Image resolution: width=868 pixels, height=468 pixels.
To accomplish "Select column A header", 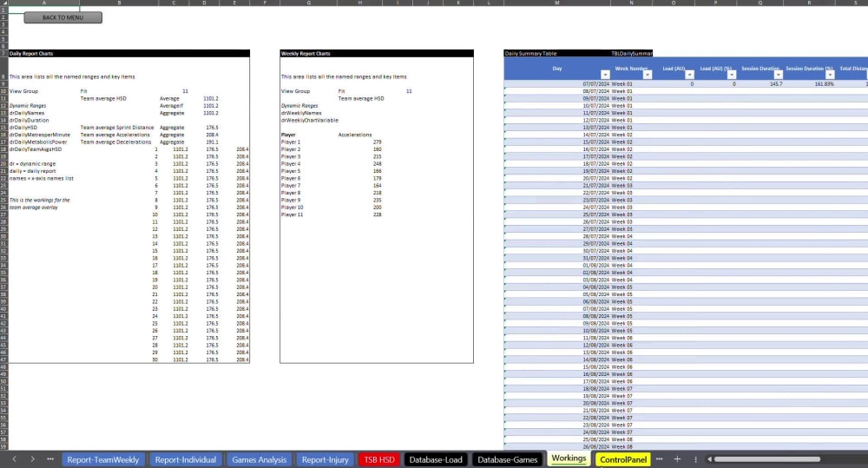I will click(x=43, y=3).
